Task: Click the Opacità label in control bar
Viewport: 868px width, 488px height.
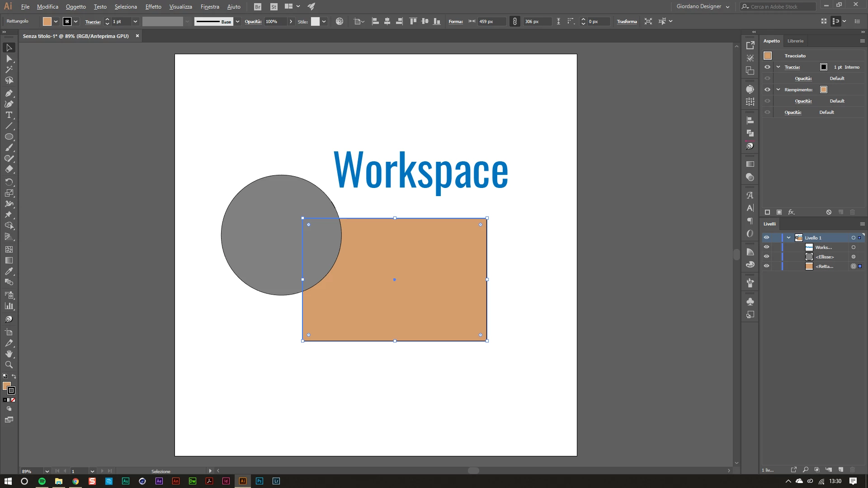Action: click(253, 22)
